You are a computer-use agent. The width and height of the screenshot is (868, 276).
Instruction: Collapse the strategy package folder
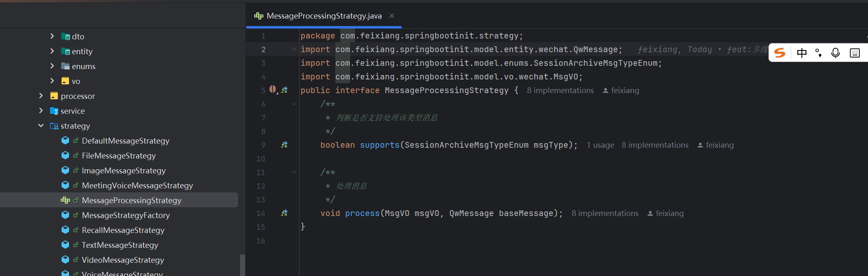[x=41, y=126]
